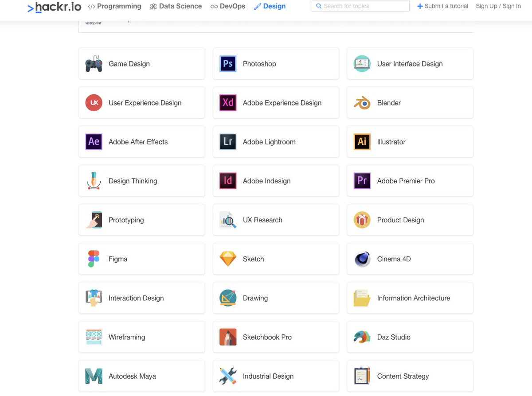Click the red UX circle icon
This screenshot has height=396, width=532.
(94, 103)
